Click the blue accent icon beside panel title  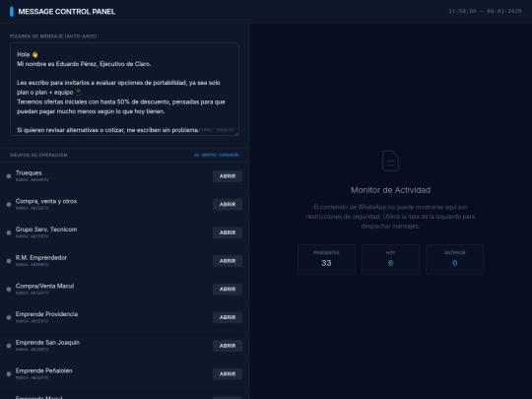(x=12, y=12)
